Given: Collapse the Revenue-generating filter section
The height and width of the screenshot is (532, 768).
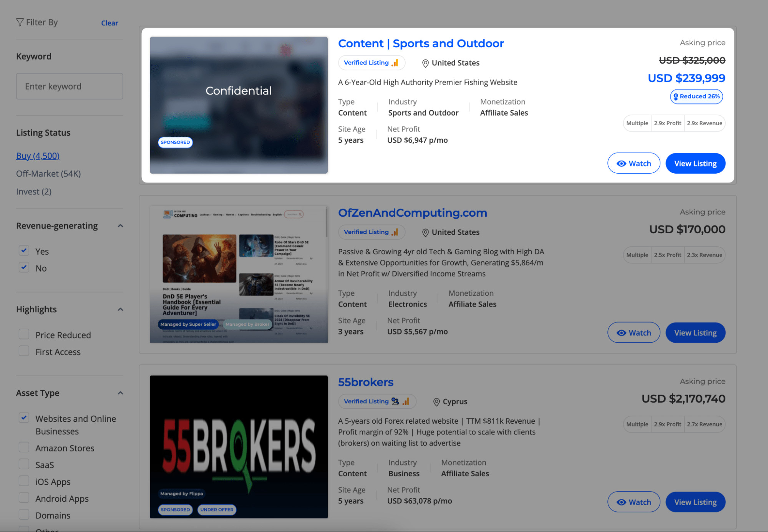Looking at the screenshot, I should click(120, 226).
